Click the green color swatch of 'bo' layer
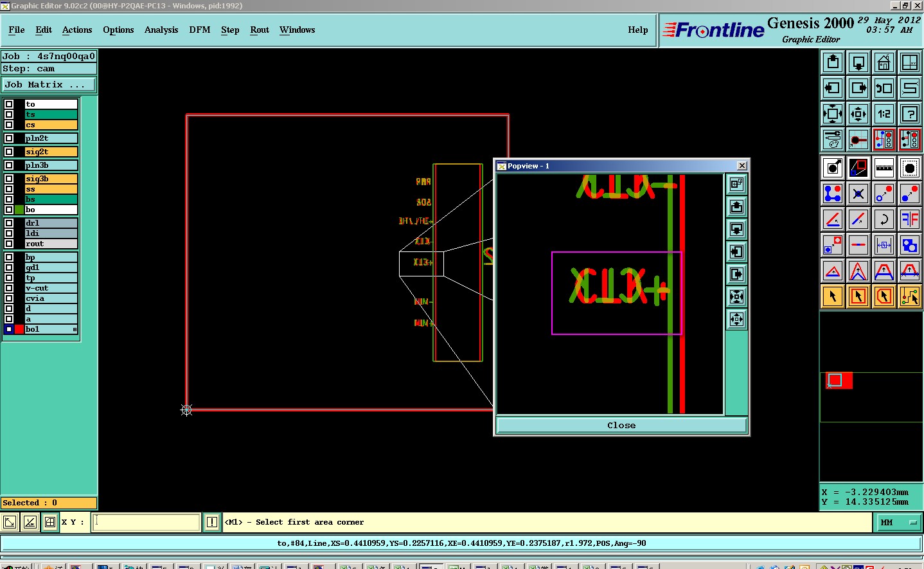 (x=19, y=210)
